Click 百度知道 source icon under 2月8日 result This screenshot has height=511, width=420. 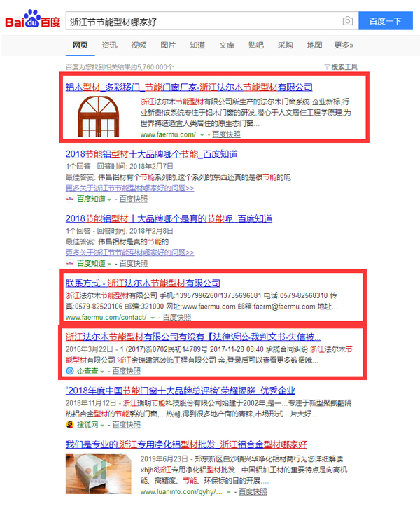[x=70, y=263]
